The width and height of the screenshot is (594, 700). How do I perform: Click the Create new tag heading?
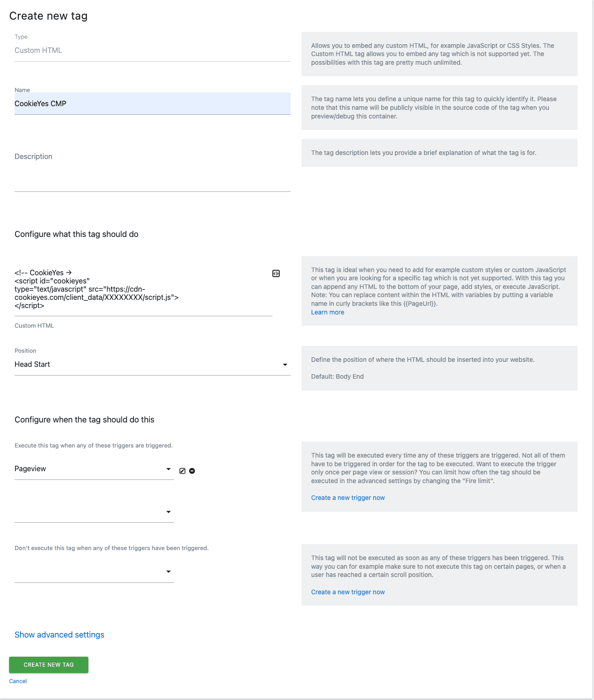tap(48, 16)
